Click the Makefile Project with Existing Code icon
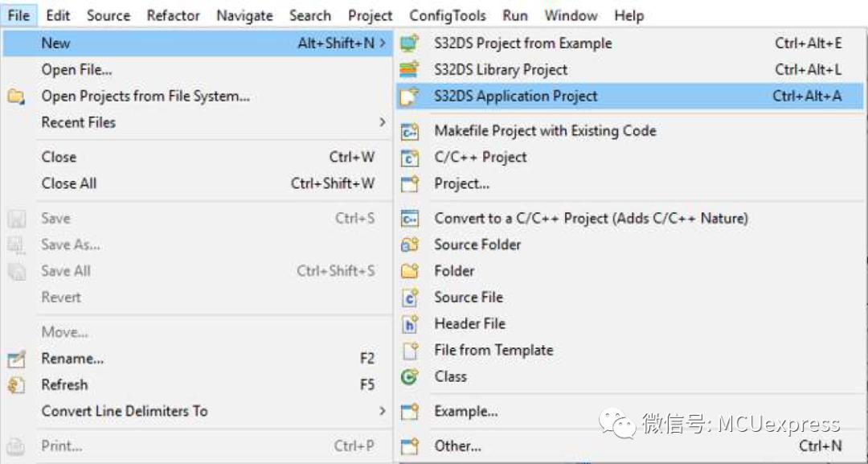 point(410,131)
